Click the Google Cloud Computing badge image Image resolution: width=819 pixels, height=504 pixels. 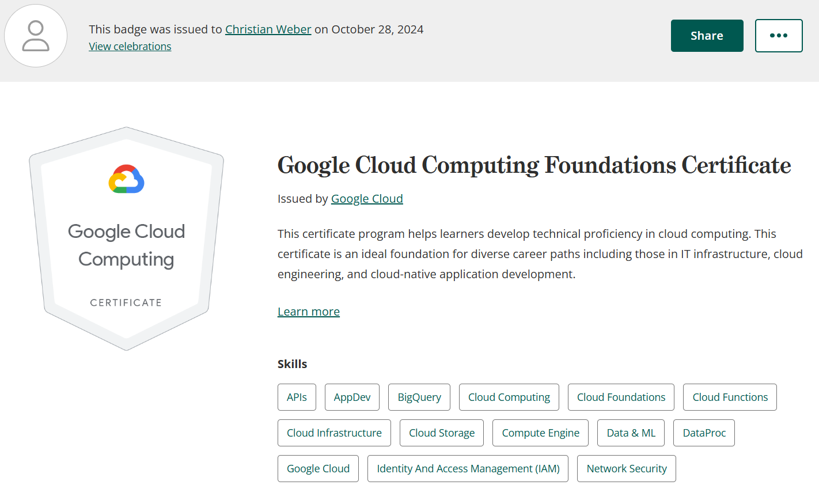[x=126, y=238]
